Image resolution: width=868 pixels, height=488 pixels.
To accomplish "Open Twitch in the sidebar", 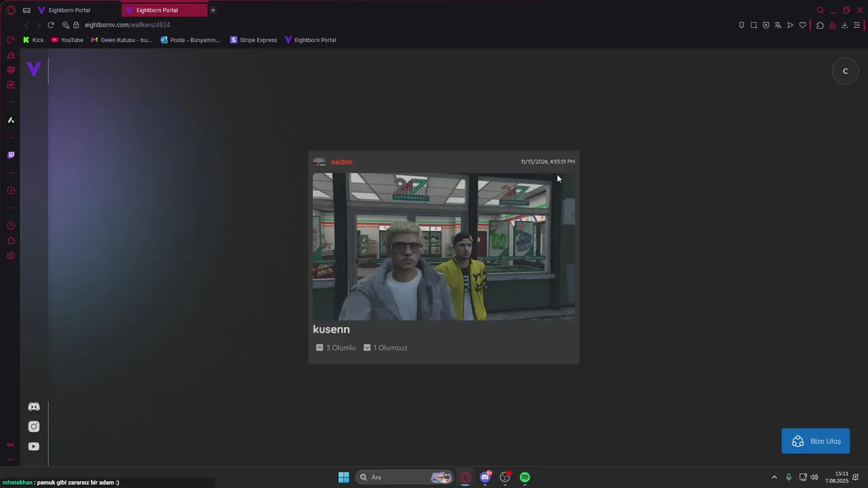I will coord(11,155).
